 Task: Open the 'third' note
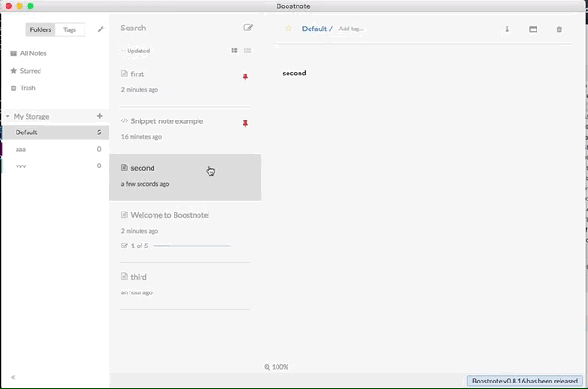pyautogui.click(x=186, y=286)
